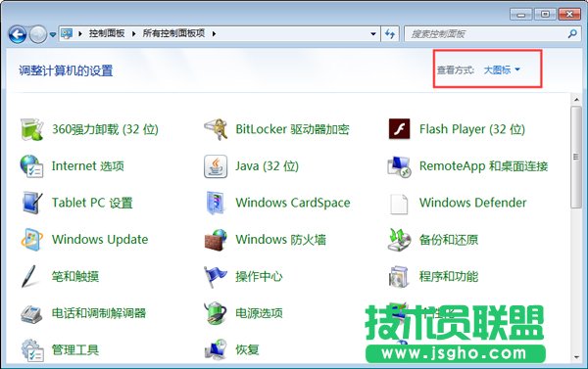Open 电源选项 link

pos(259,313)
